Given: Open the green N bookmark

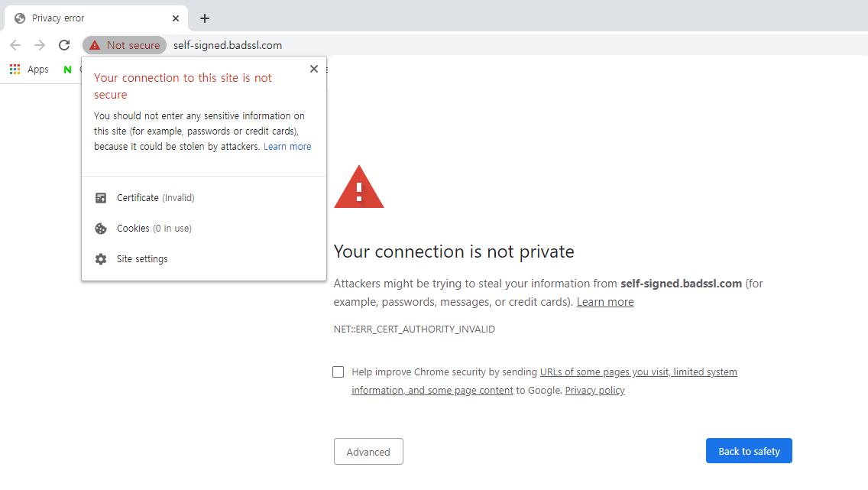Looking at the screenshot, I should 67,70.
